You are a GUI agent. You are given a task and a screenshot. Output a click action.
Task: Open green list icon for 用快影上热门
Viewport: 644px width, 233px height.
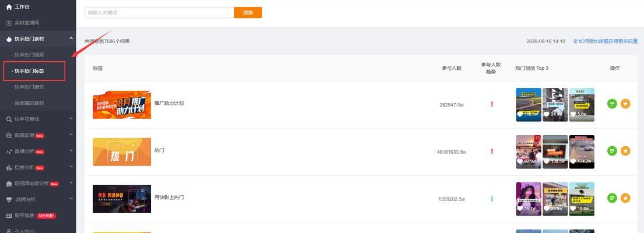(x=612, y=198)
